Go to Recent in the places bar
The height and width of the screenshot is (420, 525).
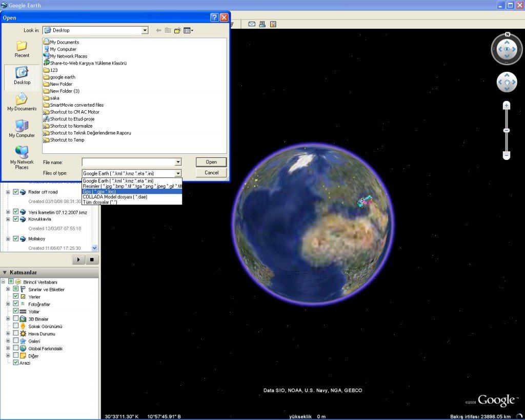(x=22, y=49)
